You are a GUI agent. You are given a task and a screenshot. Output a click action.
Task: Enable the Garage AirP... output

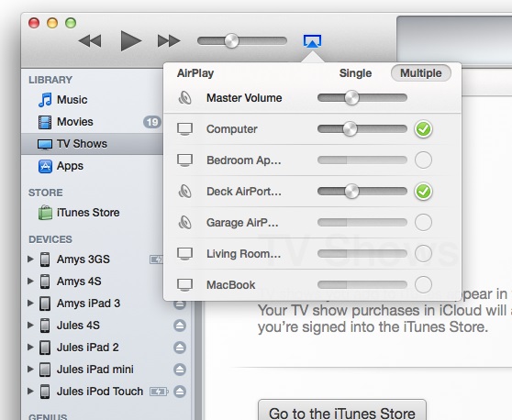coord(423,222)
